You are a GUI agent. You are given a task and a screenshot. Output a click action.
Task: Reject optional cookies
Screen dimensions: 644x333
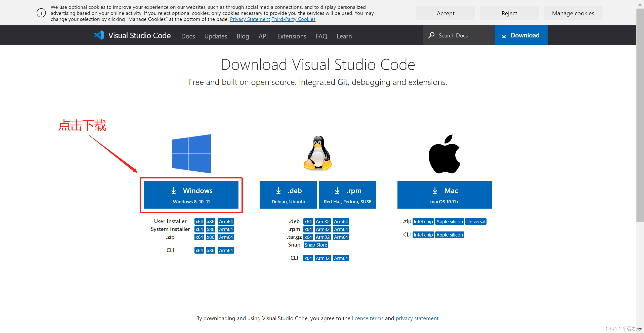509,13
